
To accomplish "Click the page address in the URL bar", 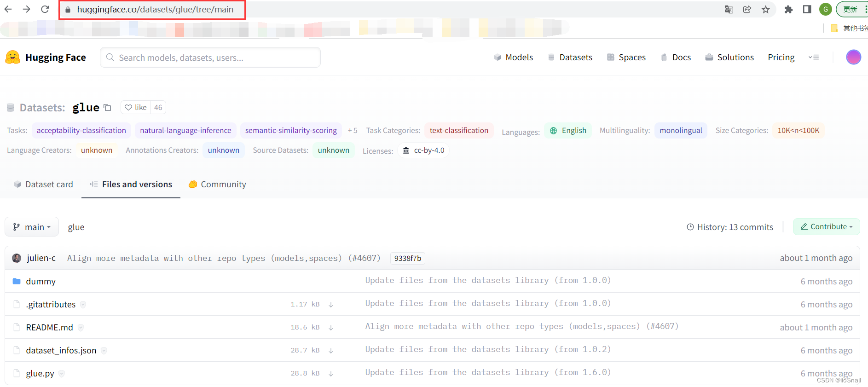I will point(155,9).
